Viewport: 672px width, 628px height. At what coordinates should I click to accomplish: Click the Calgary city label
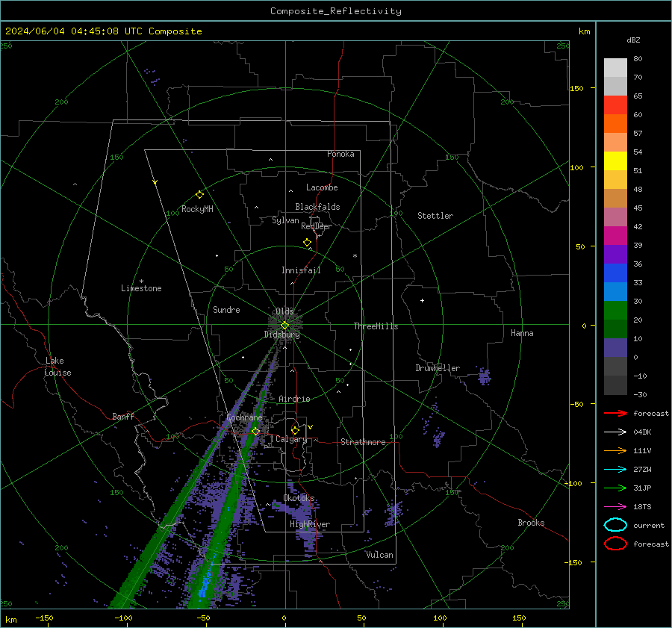pyautogui.click(x=291, y=439)
